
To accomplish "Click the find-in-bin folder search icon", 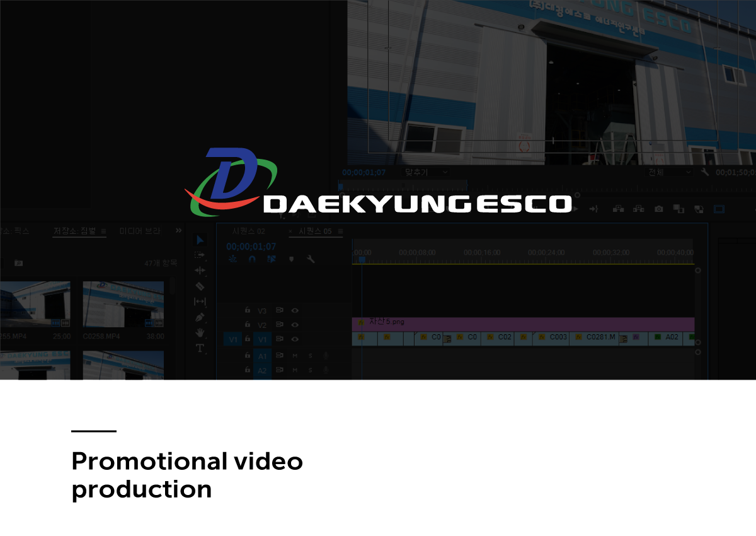I will [x=19, y=263].
